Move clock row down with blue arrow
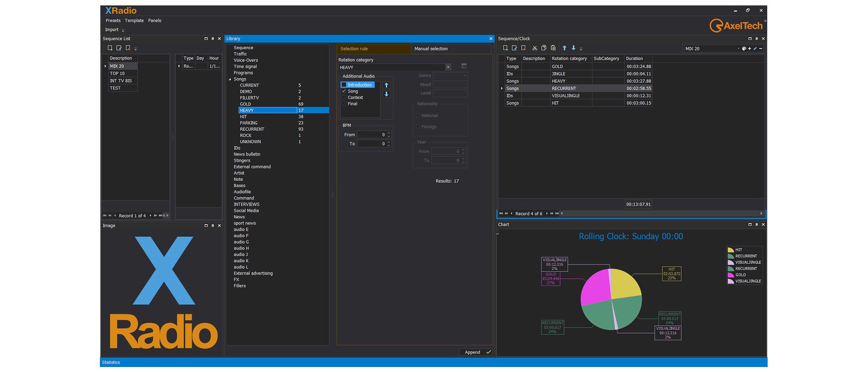Image resolution: width=868 pixels, height=372 pixels. pos(573,48)
